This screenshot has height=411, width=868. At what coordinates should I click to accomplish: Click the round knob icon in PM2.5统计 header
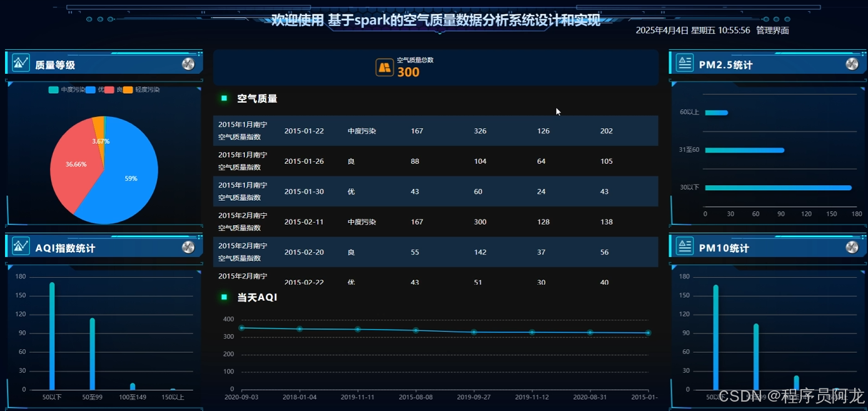click(x=852, y=64)
